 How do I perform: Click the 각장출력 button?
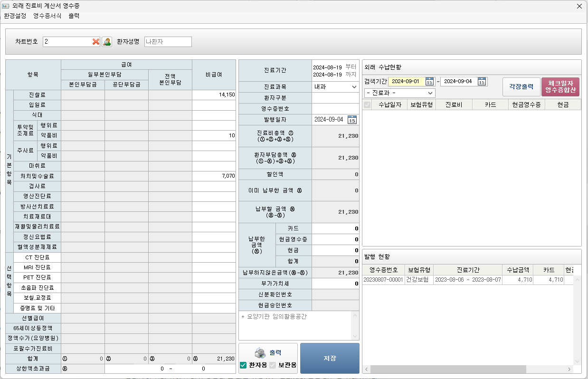coord(521,87)
